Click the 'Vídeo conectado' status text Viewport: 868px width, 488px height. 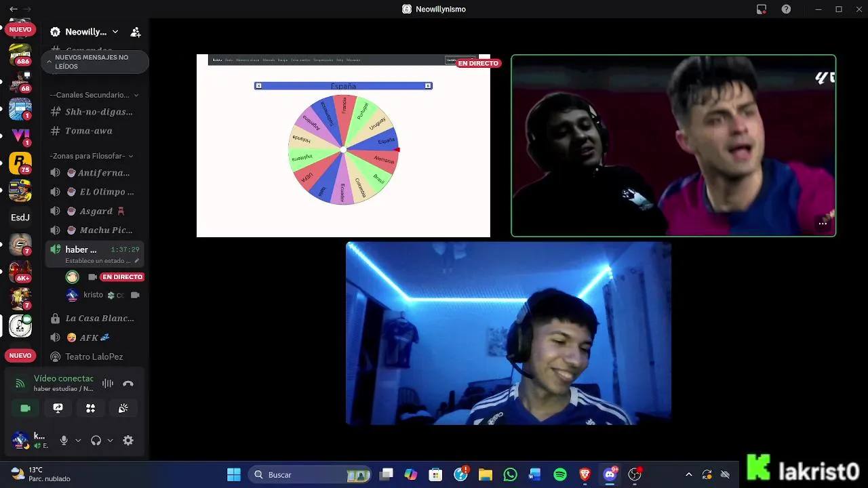64,379
